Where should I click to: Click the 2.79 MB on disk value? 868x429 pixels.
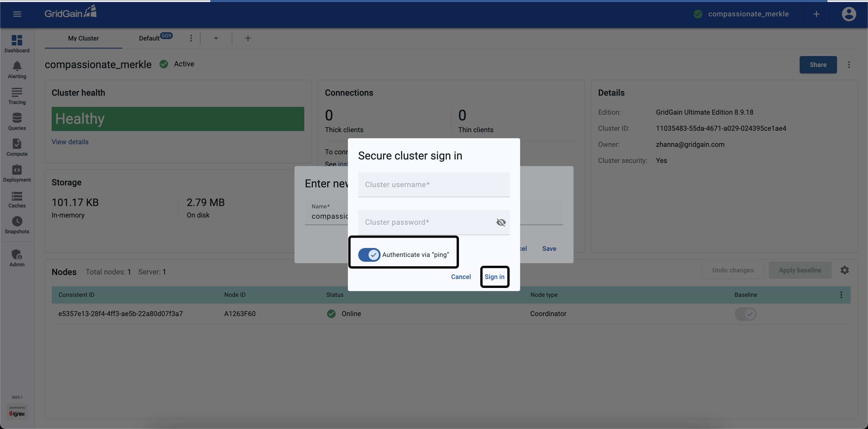(206, 202)
